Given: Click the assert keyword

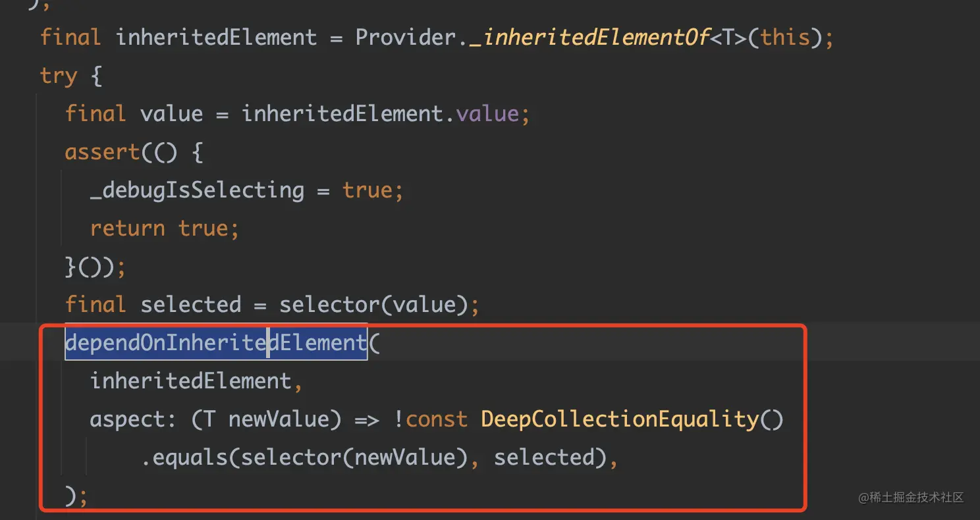Looking at the screenshot, I should point(102,152).
